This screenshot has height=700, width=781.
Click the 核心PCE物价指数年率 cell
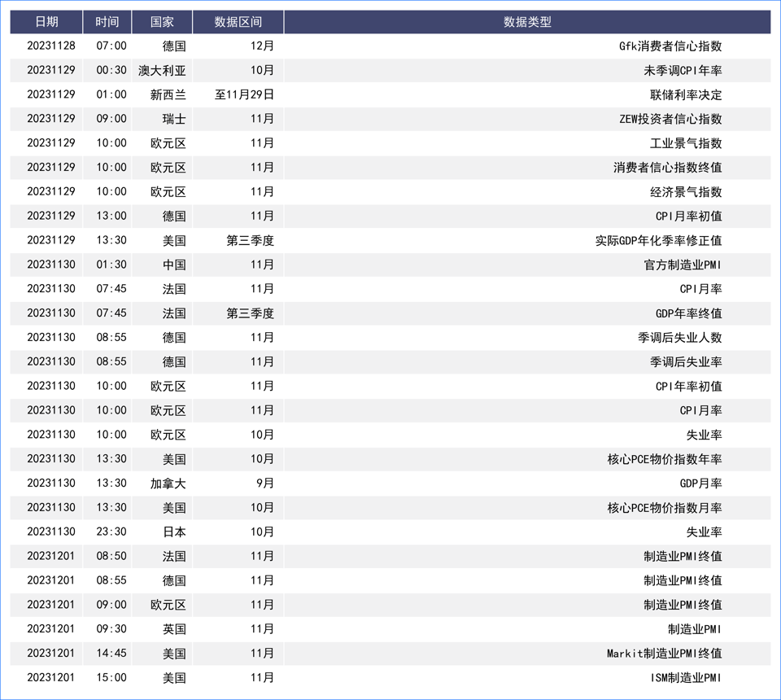pos(664,459)
